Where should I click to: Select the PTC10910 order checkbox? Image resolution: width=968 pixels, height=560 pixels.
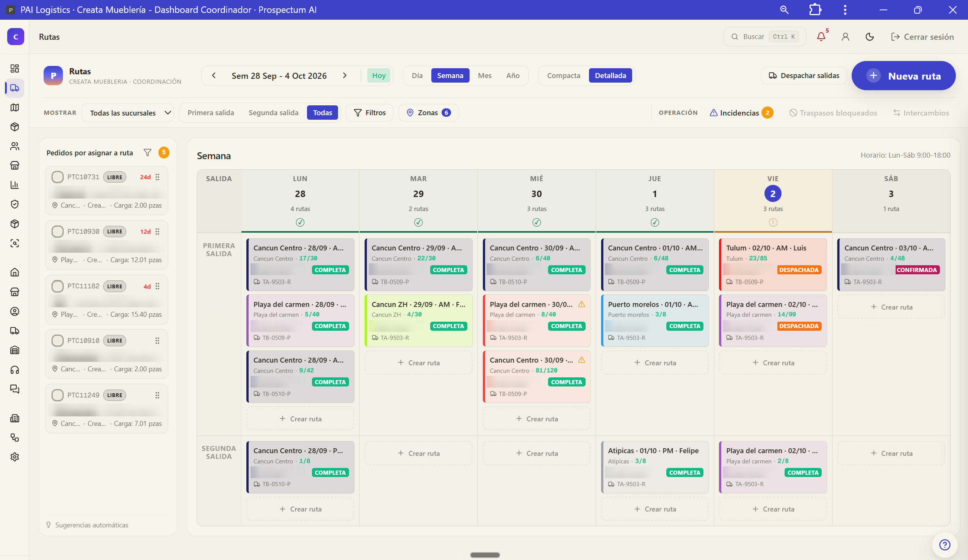click(x=58, y=341)
